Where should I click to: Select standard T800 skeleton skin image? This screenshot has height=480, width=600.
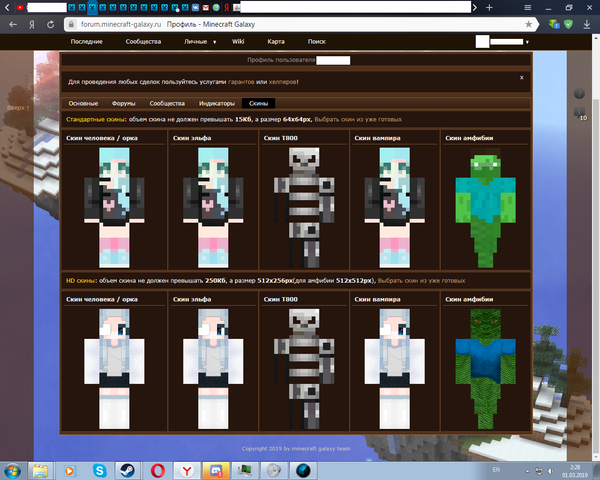304,207
